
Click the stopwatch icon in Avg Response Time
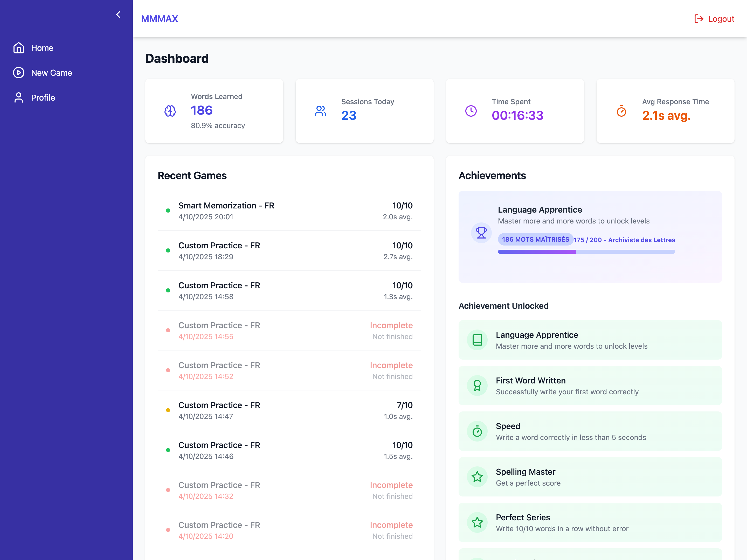pos(621,111)
